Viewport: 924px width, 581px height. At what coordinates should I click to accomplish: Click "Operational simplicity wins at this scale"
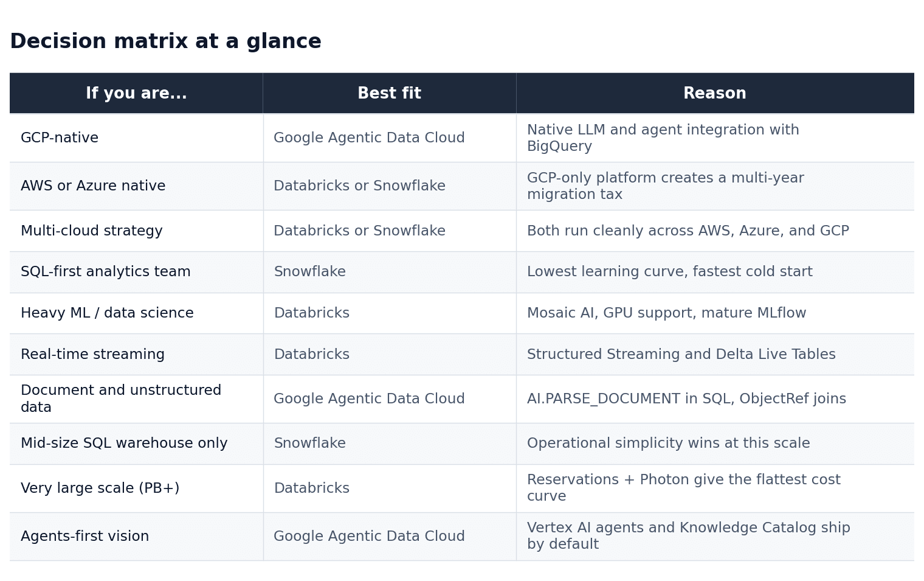(x=668, y=444)
